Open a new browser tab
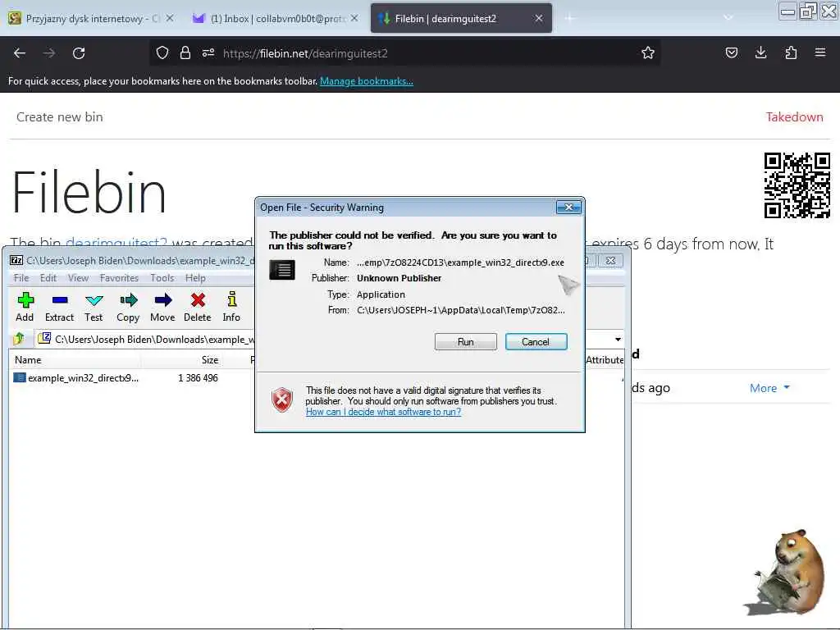840x630 pixels. click(569, 18)
